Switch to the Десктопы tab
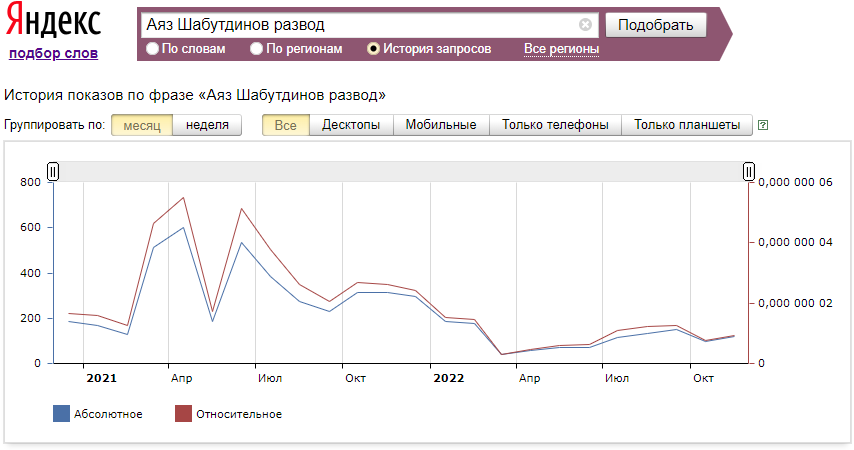The height and width of the screenshot is (450, 854). [351, 125]
